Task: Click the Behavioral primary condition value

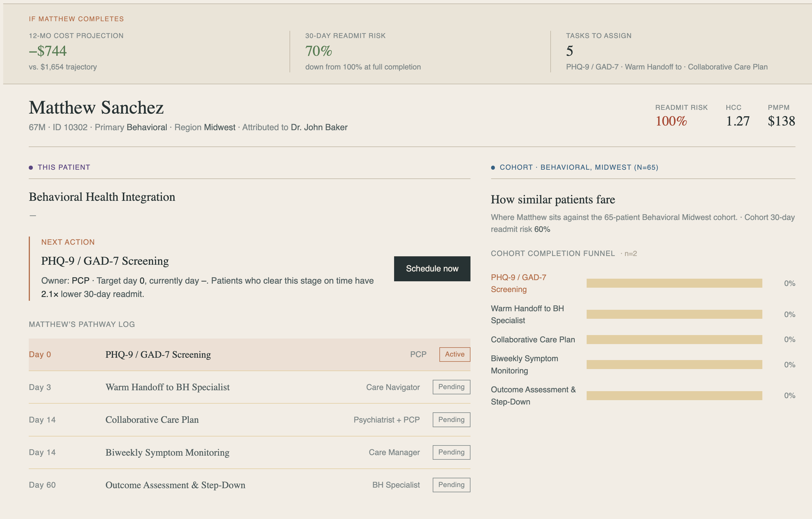Action: pyautogui.click(x=147, y=127)
